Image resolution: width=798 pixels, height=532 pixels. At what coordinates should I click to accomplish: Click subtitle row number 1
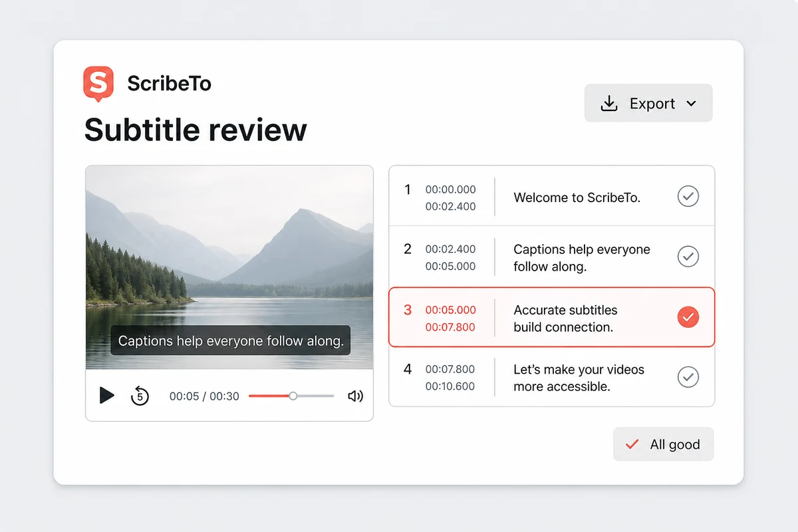(x=408, y=190)
